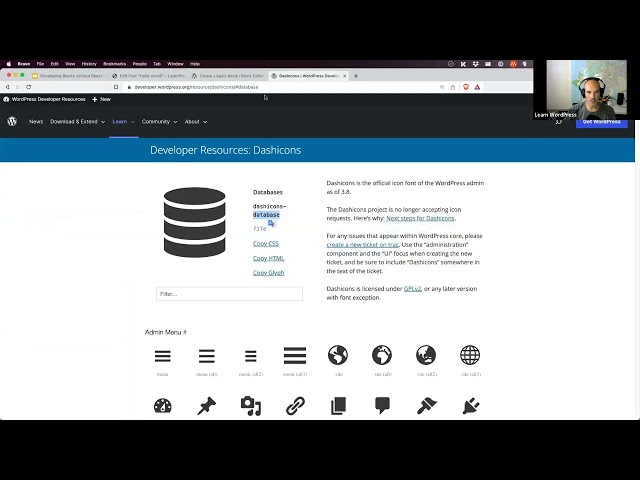
Task: Open Next steps for Dashicons link
Action: click(x=420, y=218)
